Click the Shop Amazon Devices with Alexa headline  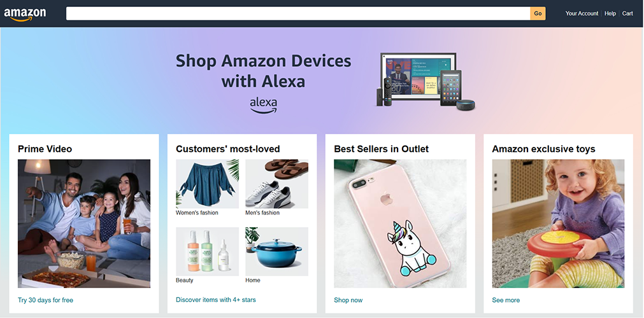263,71
